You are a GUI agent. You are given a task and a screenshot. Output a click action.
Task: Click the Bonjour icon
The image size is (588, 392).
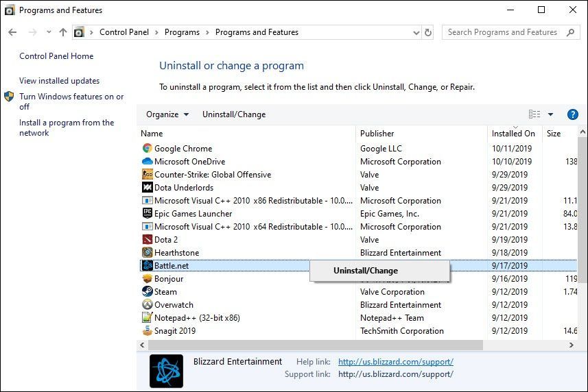click(x=148, y=278)
